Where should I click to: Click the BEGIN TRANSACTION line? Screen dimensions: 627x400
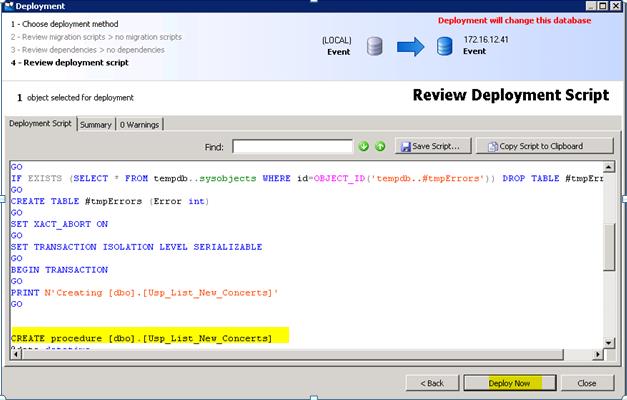tap(60, 270)
